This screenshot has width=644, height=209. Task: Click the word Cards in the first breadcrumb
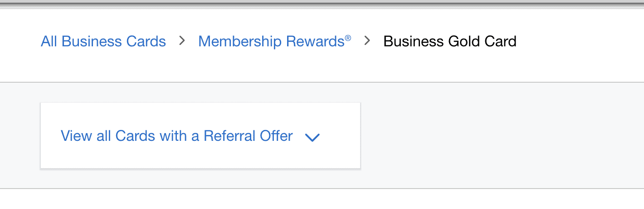(x=147, y=41)
